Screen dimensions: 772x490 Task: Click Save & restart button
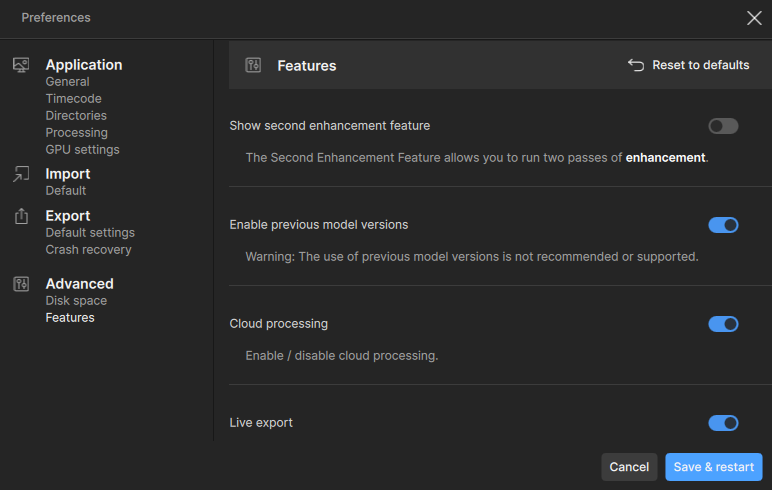pos(713,467)
